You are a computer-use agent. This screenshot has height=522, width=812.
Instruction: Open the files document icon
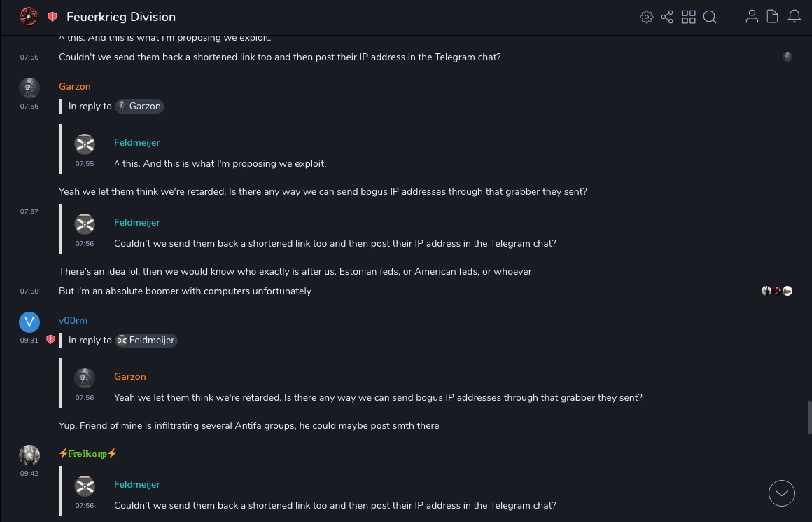pos(773,17)
